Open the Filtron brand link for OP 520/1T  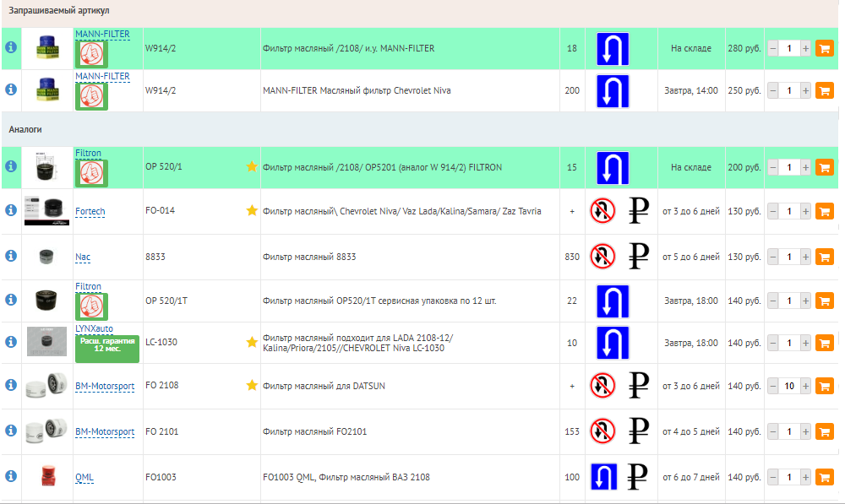tap(89, 286)
